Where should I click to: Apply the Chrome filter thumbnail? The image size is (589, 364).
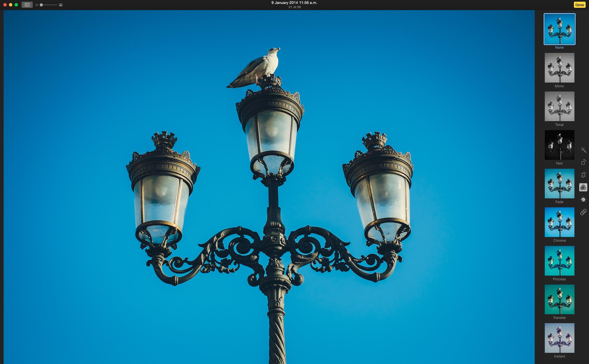[559, 222]
